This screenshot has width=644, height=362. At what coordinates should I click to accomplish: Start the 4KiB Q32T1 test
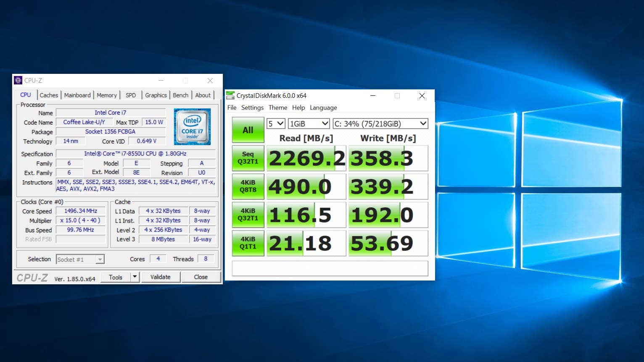(248, 215)
